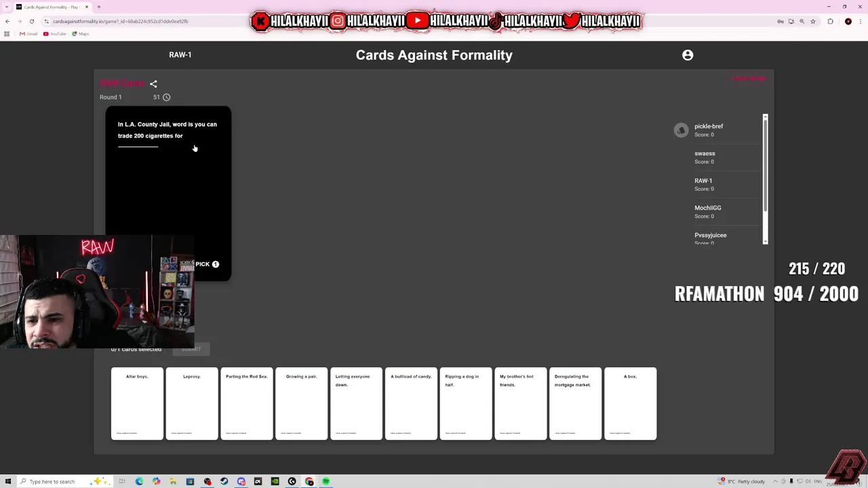Click the round timer clock icon
Screen dimensions: 868x488
(166, 97)
